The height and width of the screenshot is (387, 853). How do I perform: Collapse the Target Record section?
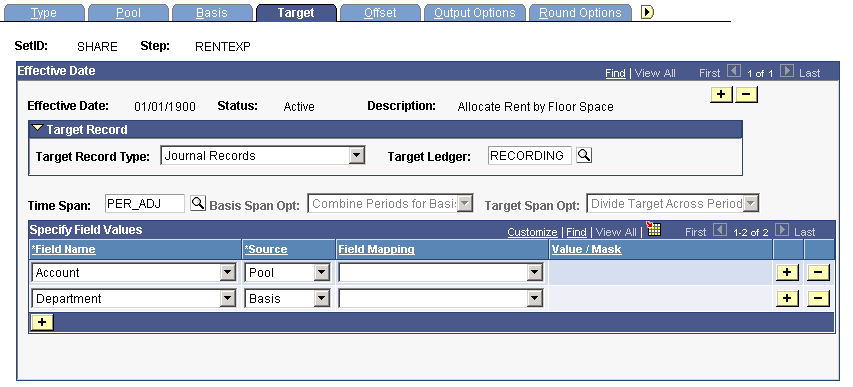(x=38, y=129)
